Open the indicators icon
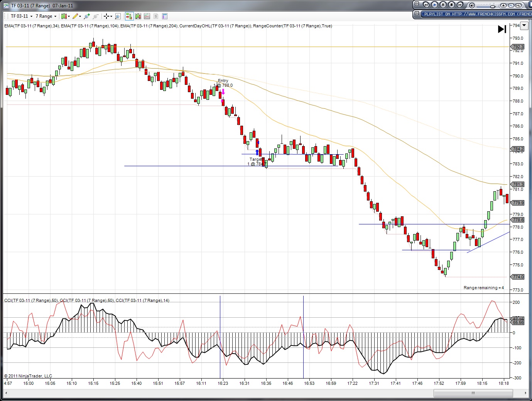This screenshot has width=532, height=401. coord(147,16)
